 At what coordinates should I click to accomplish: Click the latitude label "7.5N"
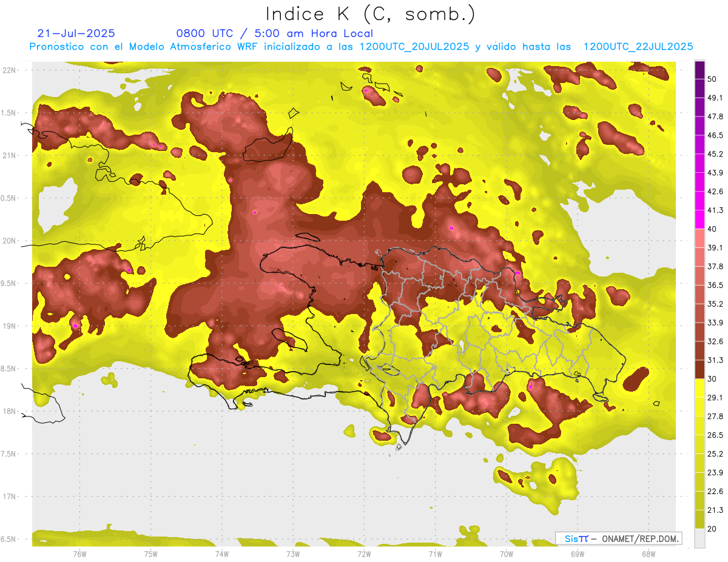point(9,454)
